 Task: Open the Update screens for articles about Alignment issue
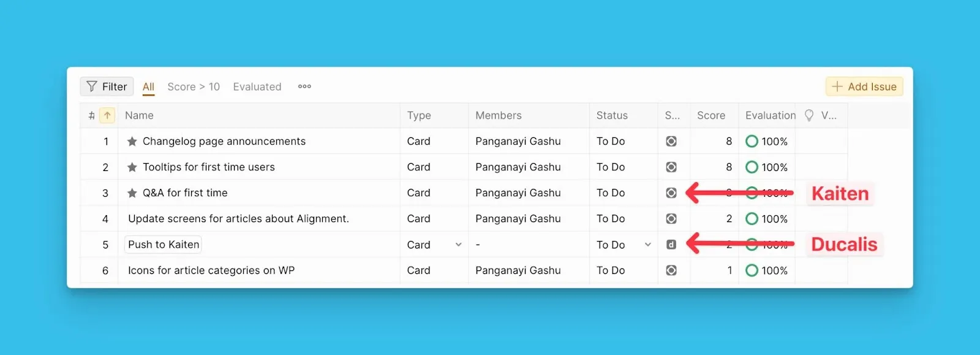click(238, 219)
